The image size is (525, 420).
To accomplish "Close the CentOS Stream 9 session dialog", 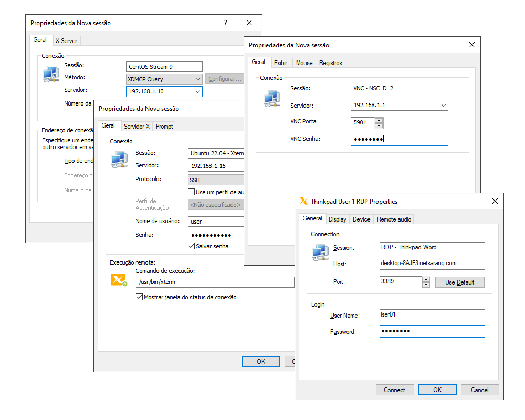I will (x=249, y=23).
